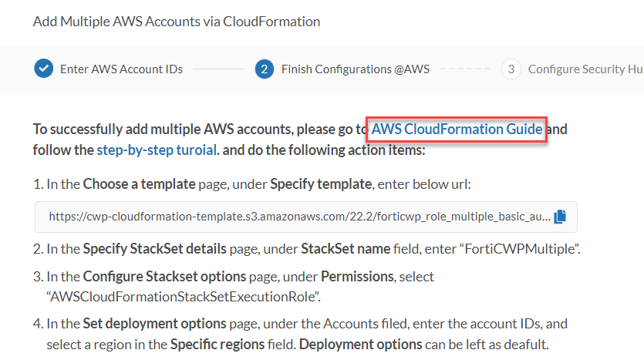Click the template URL text field
The image size is (644, 360).
[x=299, y=217]
